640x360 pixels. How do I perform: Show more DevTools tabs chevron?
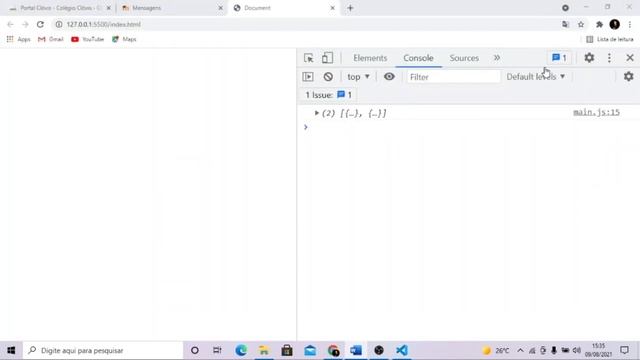point(497,58)
